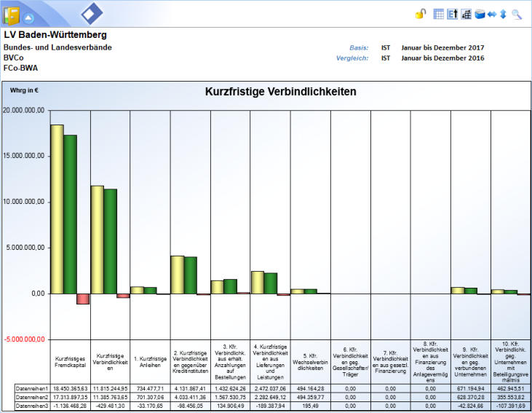Click the vertical double-arrow icon

click(x=503, y=14)
